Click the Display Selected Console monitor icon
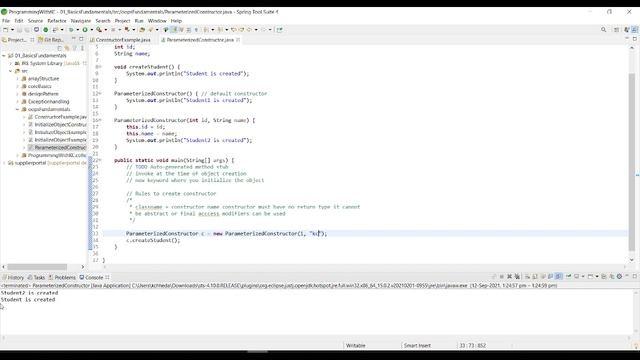 click(x=576, y=276)
